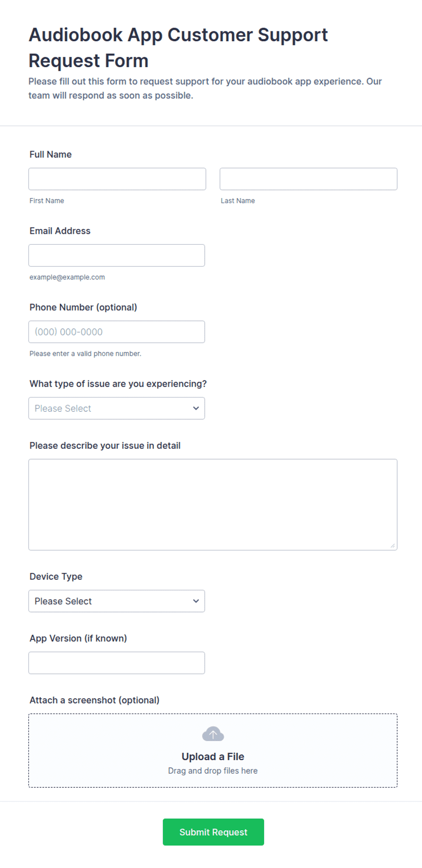This screenshot has height=868, width=422.
Task: Submit the support request
Action: tap(213, 832)
